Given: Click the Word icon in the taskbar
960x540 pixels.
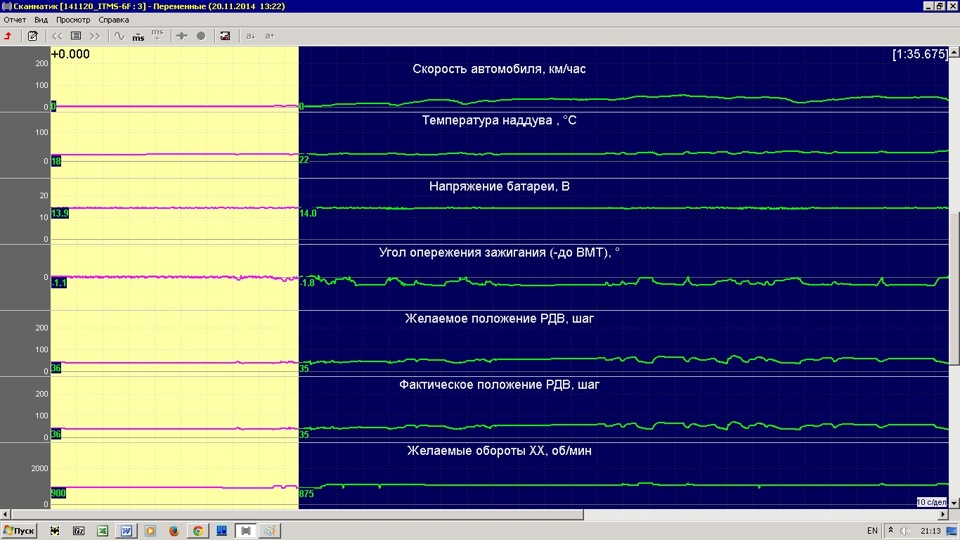Looking at the screenshot, I should [126, 531].
